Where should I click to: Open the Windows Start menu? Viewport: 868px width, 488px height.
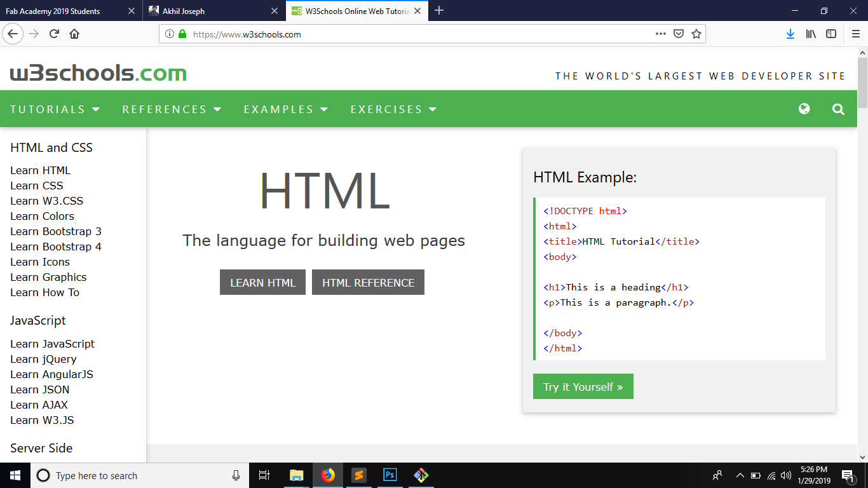tap(15, 475)
